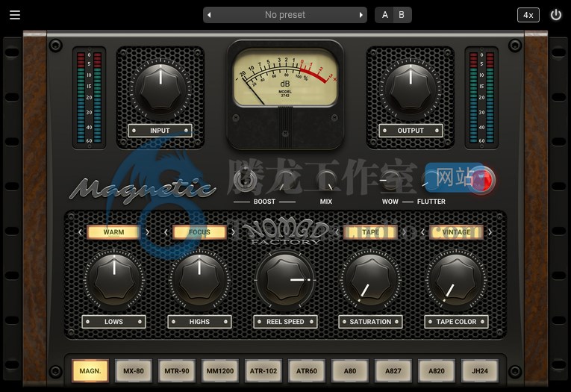571x392 pixels.
Task: Click the LOWS knob
Action: tap(114, 280)
